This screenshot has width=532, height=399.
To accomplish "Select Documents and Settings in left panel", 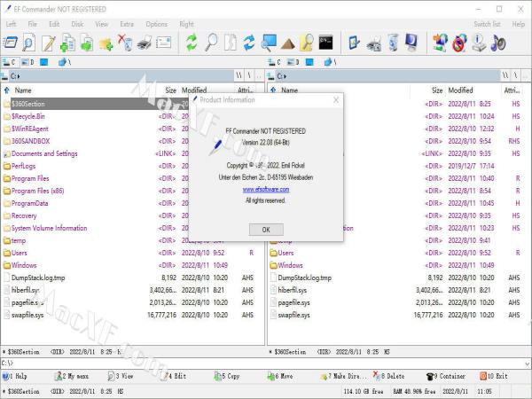I will click(44, 153).
